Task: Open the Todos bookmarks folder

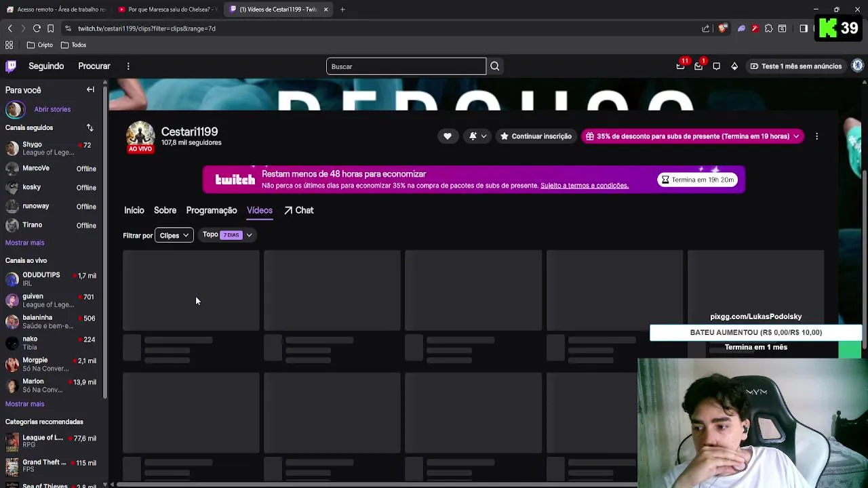Action: (x=73, y=45)
